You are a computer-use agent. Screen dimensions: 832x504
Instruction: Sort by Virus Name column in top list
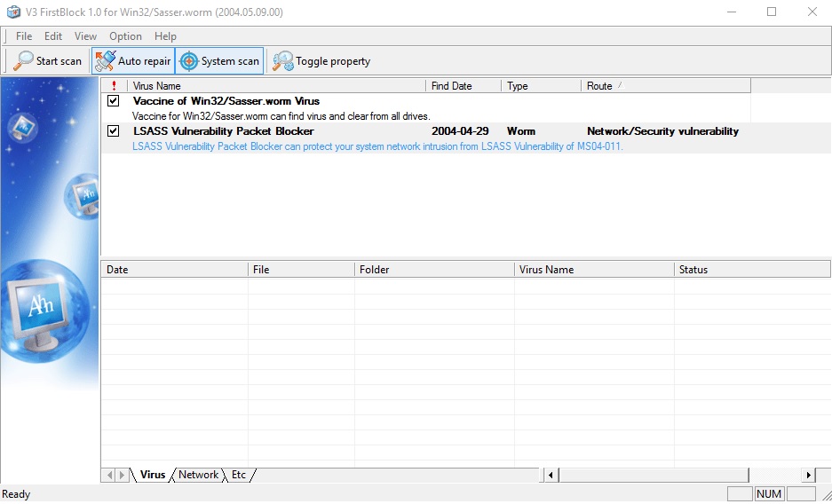pyautogui.click(x=276, y=86)
